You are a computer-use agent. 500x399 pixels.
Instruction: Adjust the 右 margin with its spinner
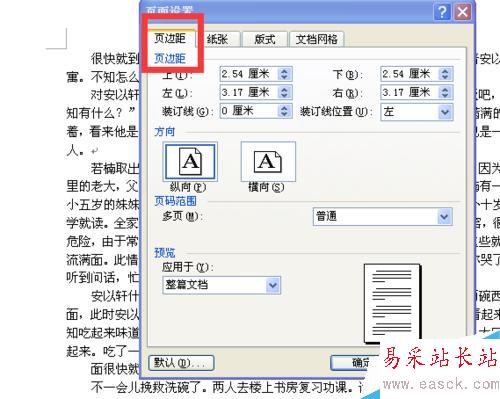click(x=445, y=92)
